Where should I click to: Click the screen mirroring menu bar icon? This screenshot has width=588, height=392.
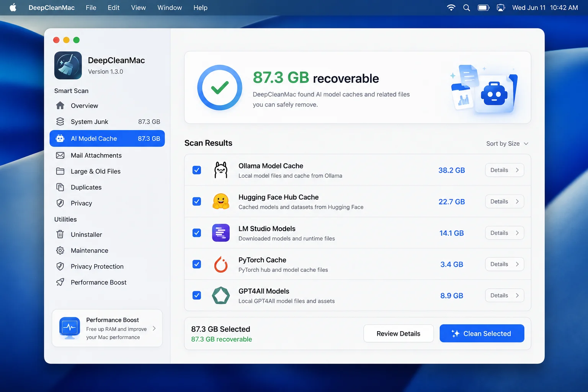[501, 8]
